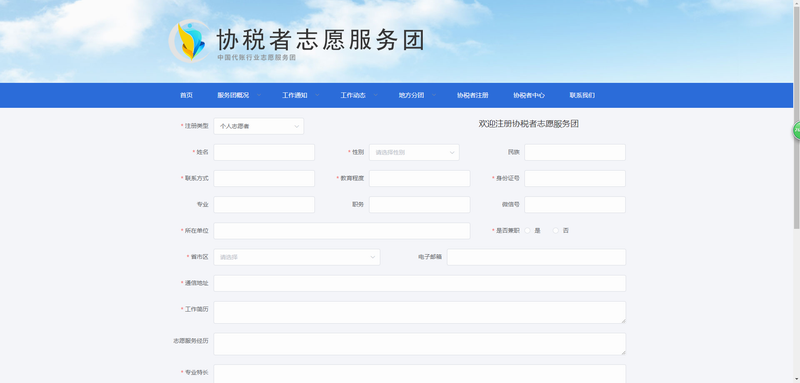Open the 性别 selection dropdown

point(414,152)
